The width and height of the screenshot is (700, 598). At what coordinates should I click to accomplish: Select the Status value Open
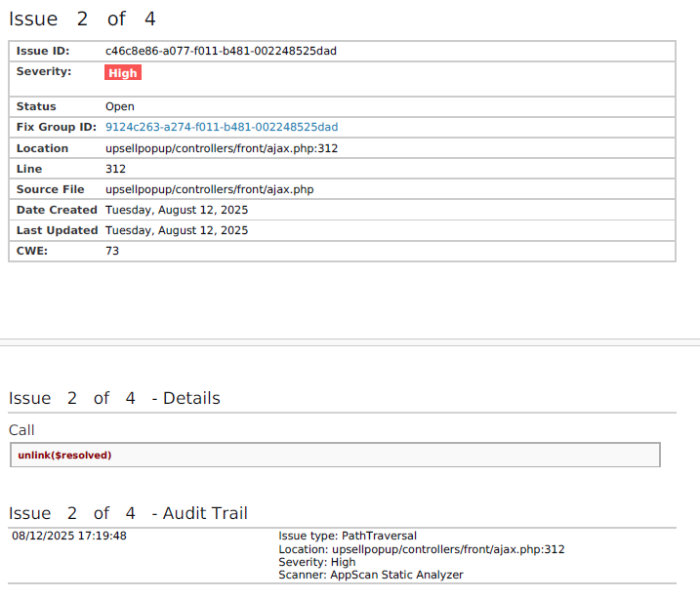(120, 106)
